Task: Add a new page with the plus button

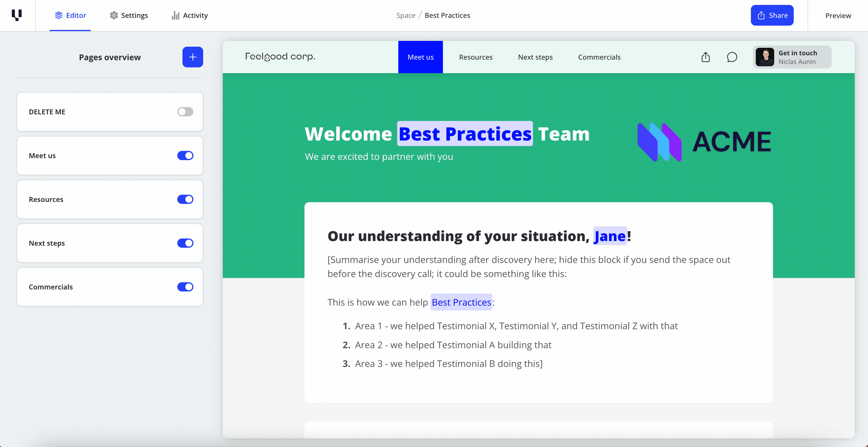Action: coord(193,57)
